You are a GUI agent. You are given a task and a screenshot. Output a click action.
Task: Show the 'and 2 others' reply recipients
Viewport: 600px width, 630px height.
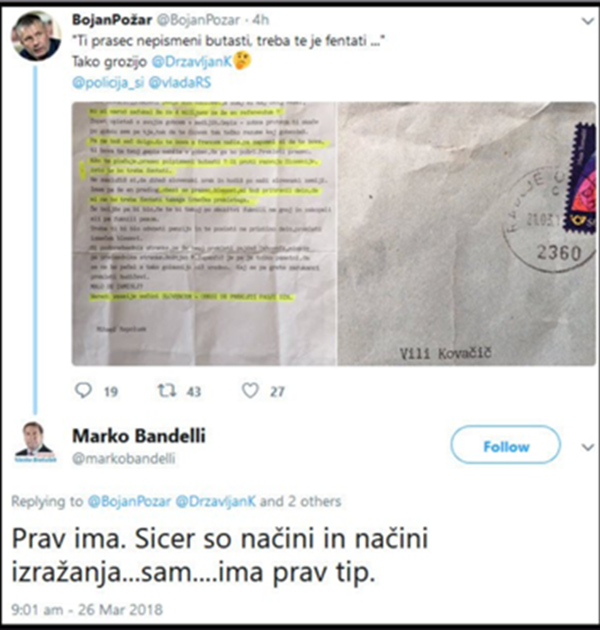point(301,501)
